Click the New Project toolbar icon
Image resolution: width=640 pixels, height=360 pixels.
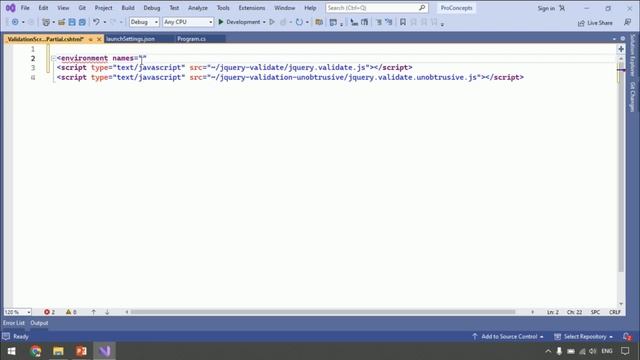(x=46, y=22)
